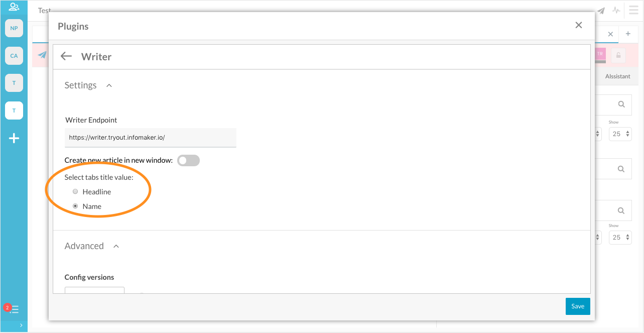Collapse the Settings section

pos(109,85)
